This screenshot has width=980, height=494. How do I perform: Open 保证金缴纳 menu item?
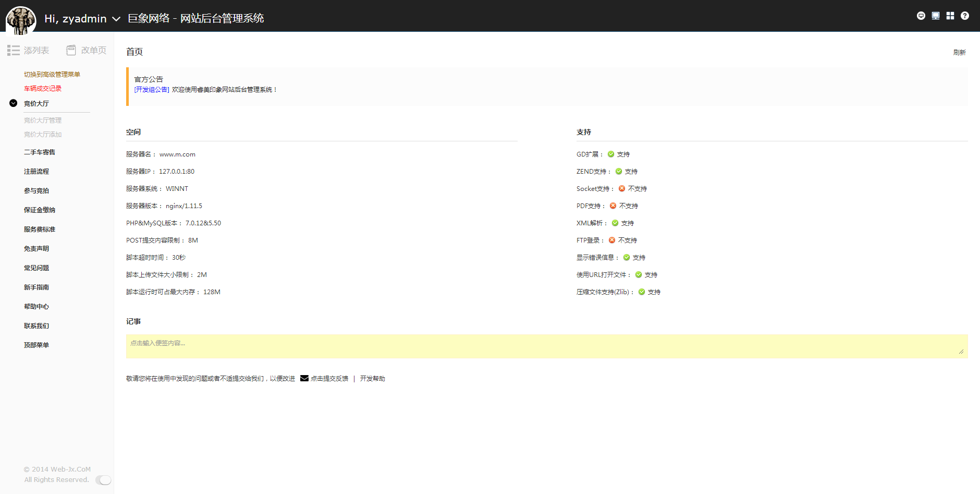click(40, 210)
